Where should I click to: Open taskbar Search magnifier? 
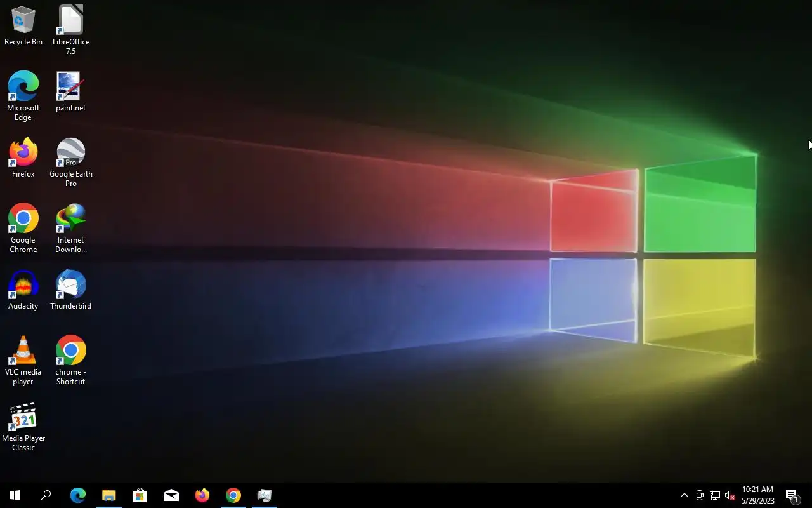pos(46,495)
